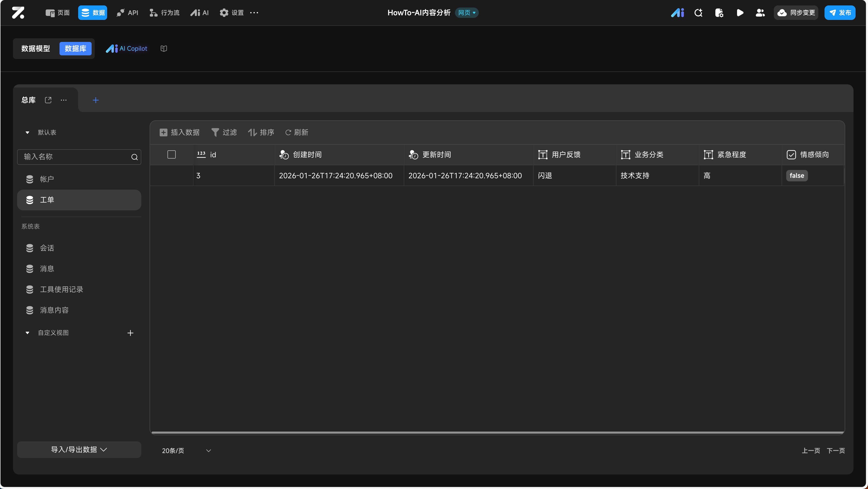Open the collaborators people icon
The height and width of the screenshot is (489, 868).
pyautogui.click(x=760, y=13)
